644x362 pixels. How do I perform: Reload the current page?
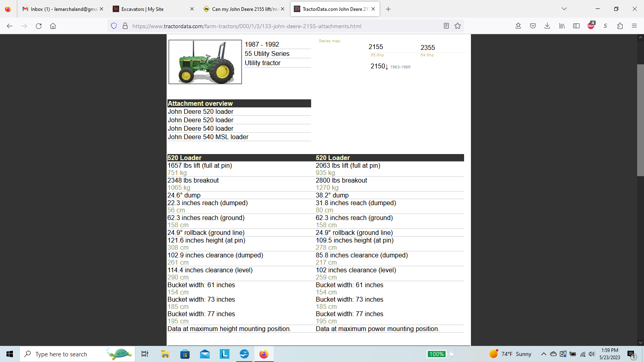click(39, 26)
